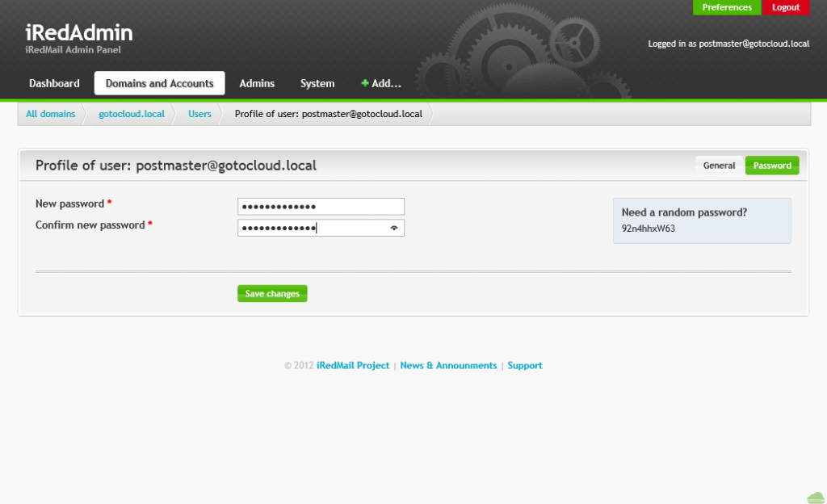Switch to the General profile tab
The height and width of the screenshot is (504, 827).
click(x=719, y=166)
